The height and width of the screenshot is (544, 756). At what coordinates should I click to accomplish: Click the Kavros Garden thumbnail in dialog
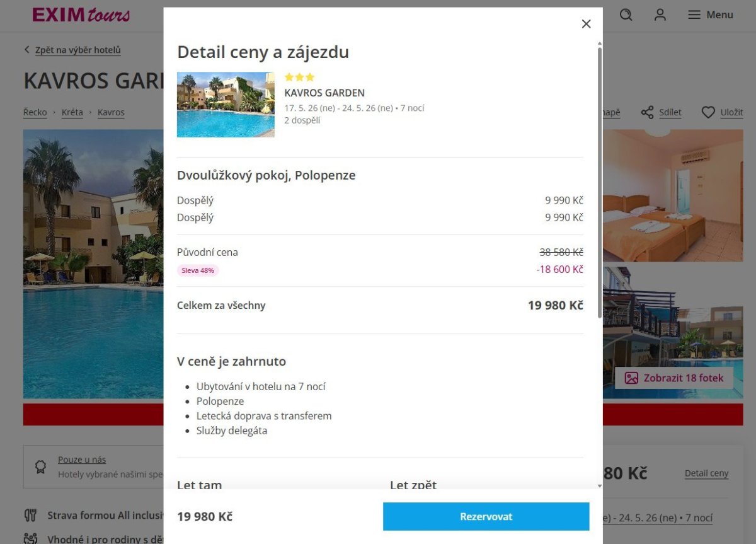[x=226, y=105]
